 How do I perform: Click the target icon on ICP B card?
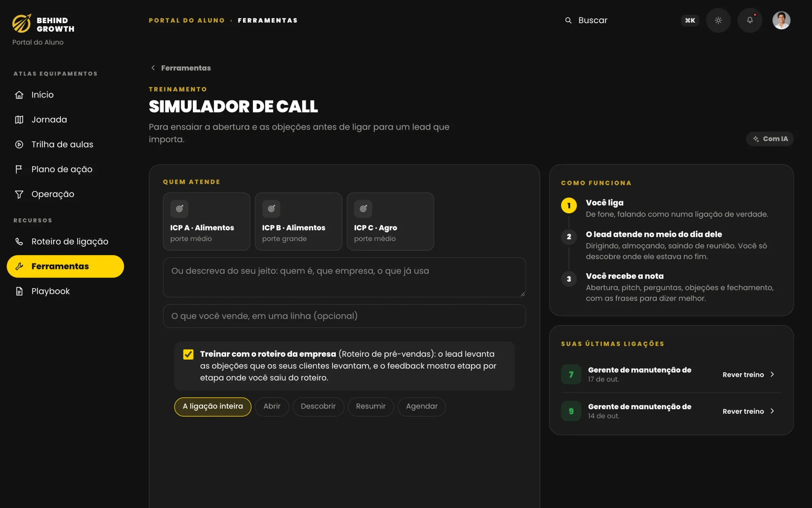pyautogui.click(x=271, y=208)
